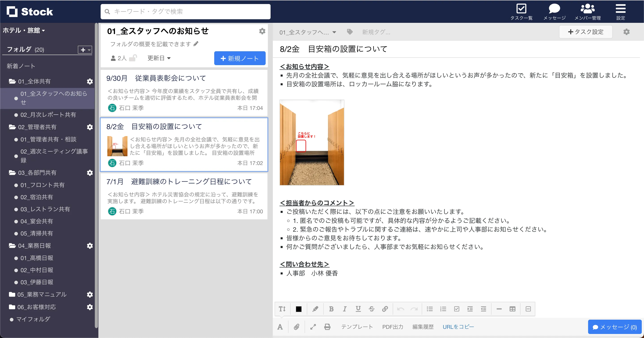The image size is (644, 338).
Task: Toggle bold formatting
Action: coord(331,309)
